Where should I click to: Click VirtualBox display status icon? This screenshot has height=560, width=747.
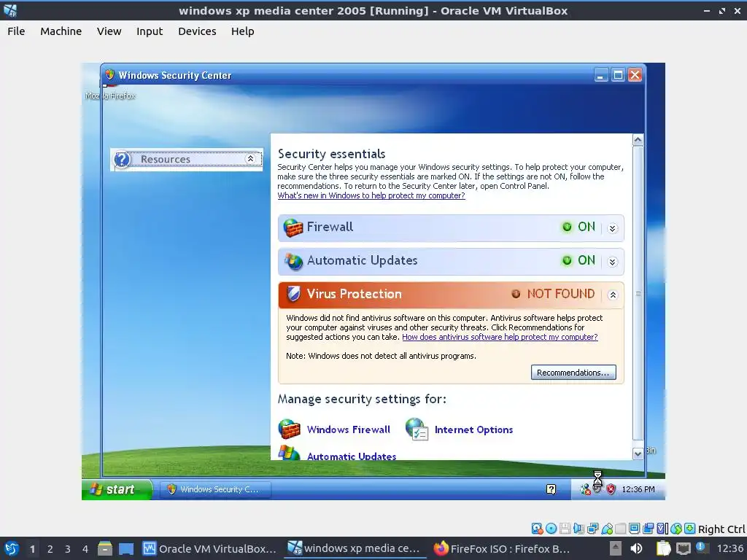[x=634, y=529]
